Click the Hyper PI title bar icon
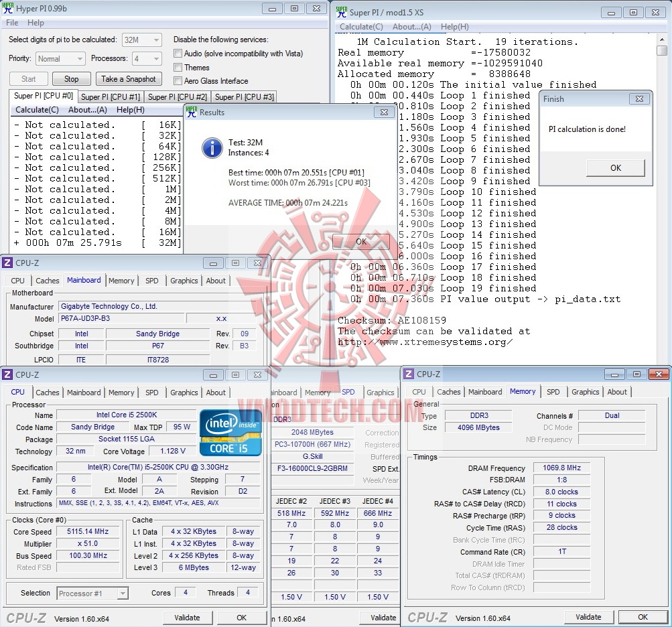 point(8,8)
